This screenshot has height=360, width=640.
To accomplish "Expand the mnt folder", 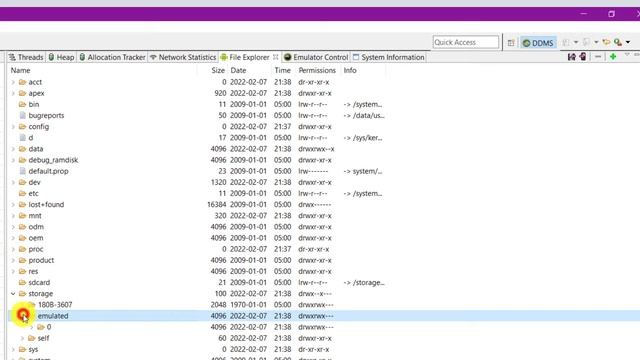I will [13, 216].
